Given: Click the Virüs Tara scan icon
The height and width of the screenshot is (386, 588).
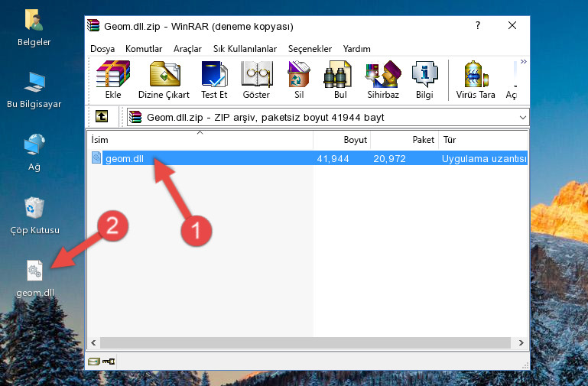Looking at the screenshot, I should click(476, 79).
